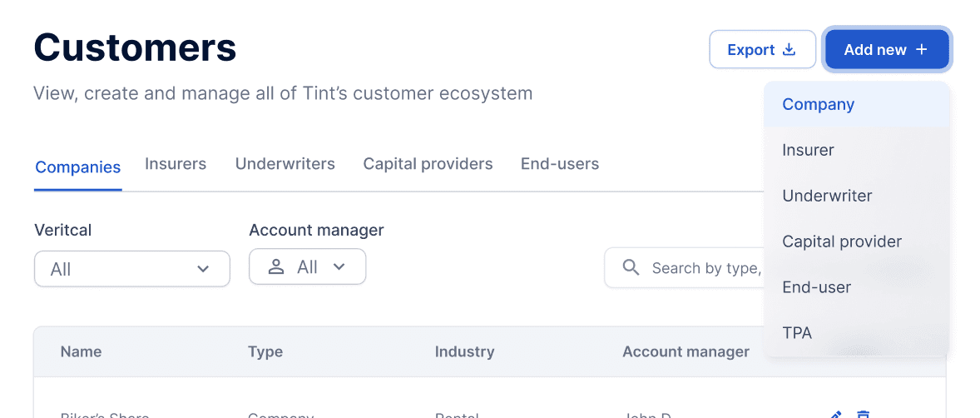The width and height of the screenshot is (980, 418).
Task: Click the pencil edit icon in the first row
Action: (x=835, y=414)
